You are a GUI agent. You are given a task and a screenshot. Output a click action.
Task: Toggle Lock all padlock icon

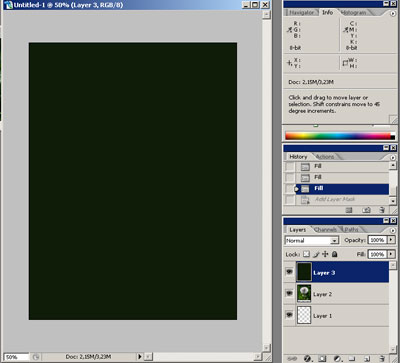335,254
